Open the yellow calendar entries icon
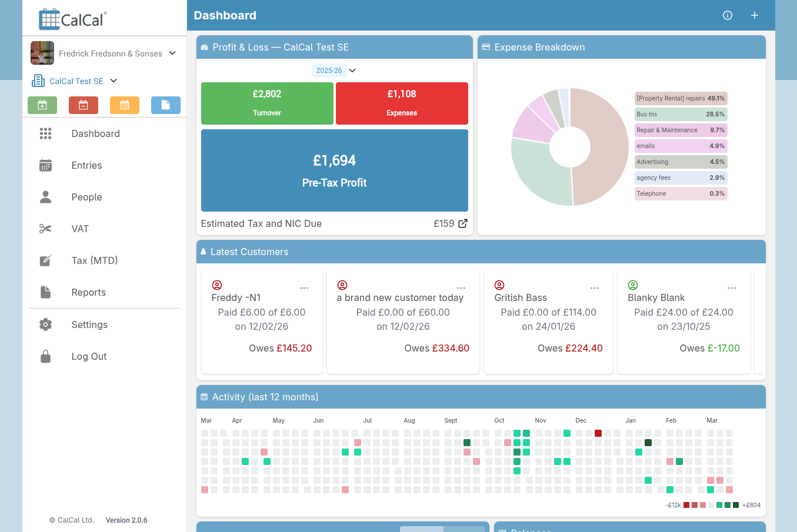 pyautogui.click(x=124, y=105)
